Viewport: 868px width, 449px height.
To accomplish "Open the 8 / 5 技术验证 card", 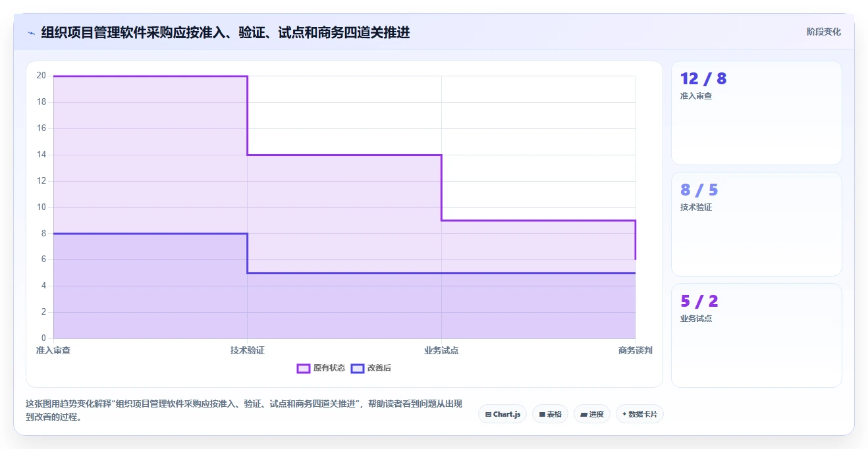I will click(x=756, y=224).
